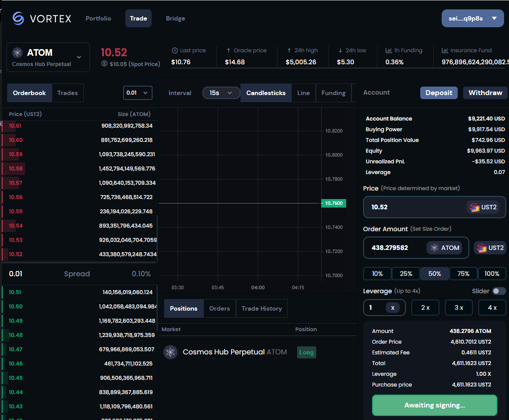Open the Portfolio page

point(98,18)
